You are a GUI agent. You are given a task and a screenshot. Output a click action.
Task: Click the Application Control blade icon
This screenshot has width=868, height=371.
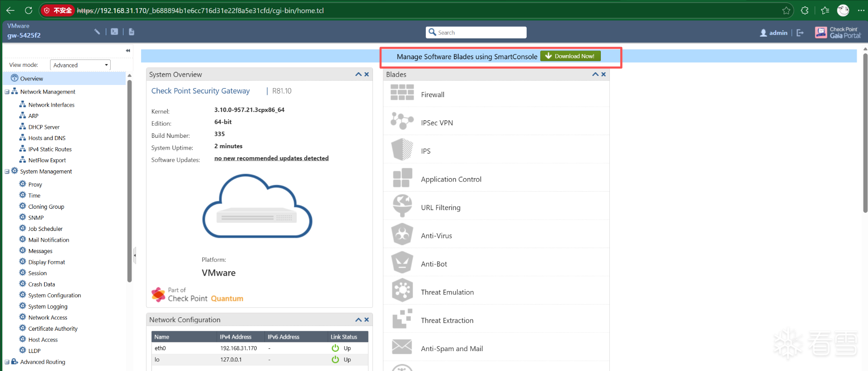[402, 178]
